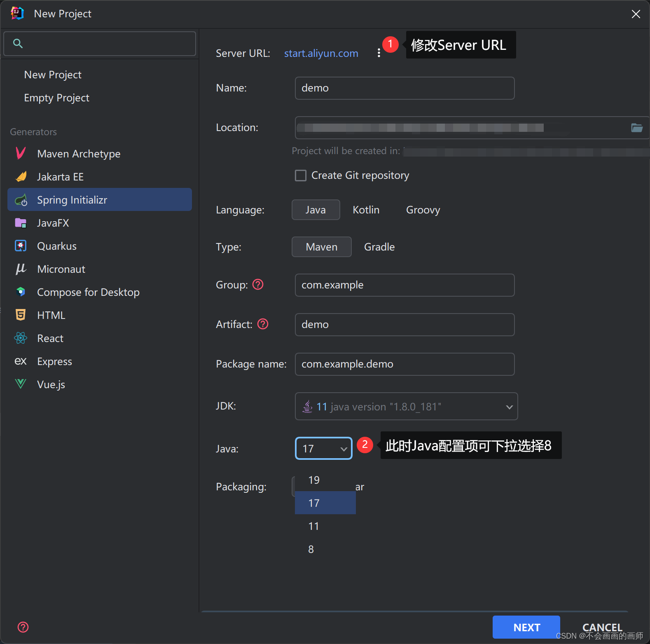Viewport: 650px width, 644px height.
Task: Select Kotlin as the language
Action: click(366, 210)
